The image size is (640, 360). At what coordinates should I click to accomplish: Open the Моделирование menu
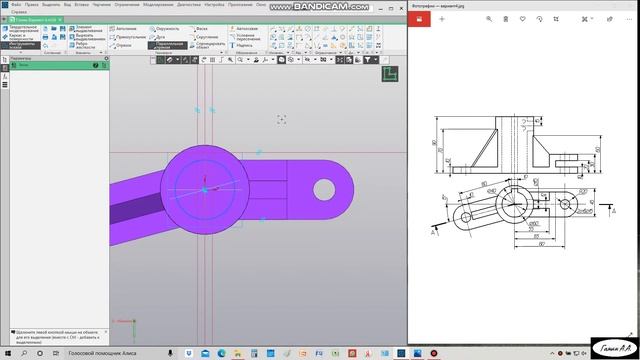(x=158, y=5)
